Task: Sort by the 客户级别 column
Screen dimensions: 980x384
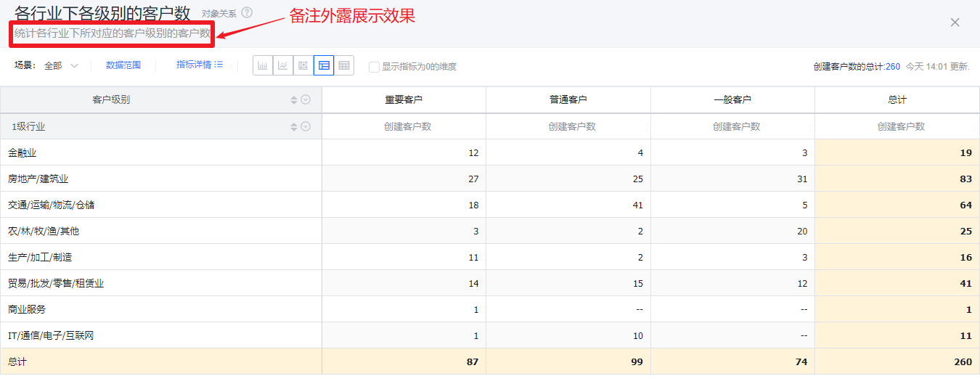Action: (x=294, y=100)
